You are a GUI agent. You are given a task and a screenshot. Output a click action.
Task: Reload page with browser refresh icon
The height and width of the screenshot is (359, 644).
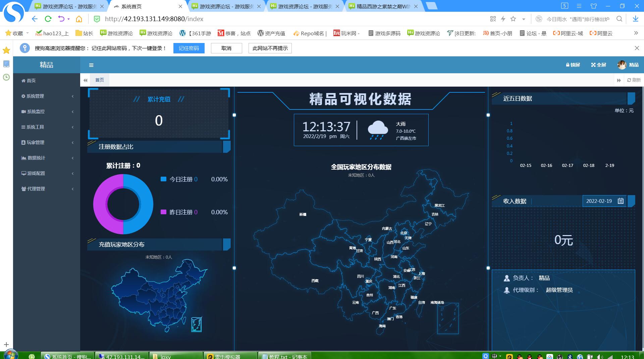tap(48, 19)
